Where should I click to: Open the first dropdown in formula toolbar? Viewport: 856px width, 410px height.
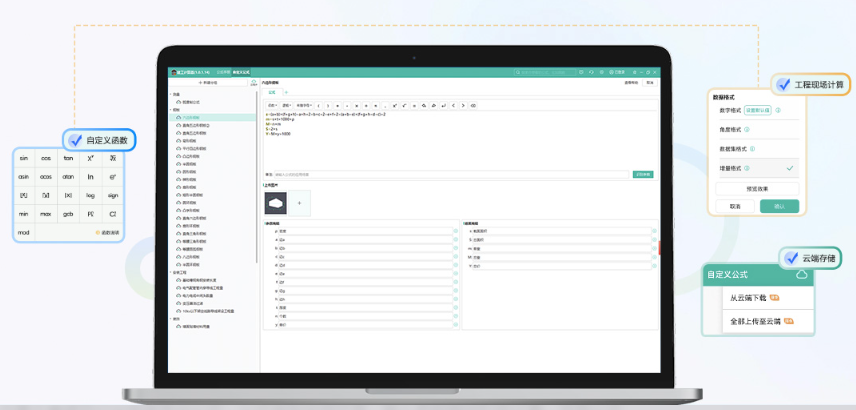(x=272, y=105)
